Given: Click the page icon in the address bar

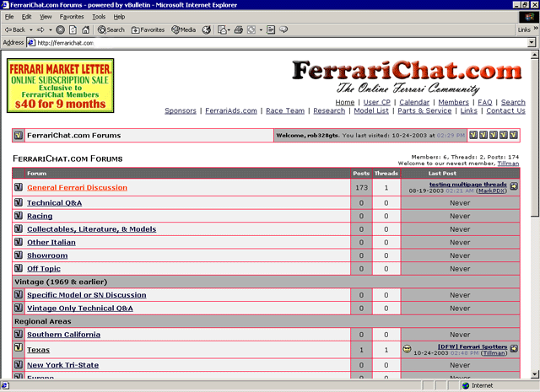Looking at the screenshot, I should [x=31, y=43].
